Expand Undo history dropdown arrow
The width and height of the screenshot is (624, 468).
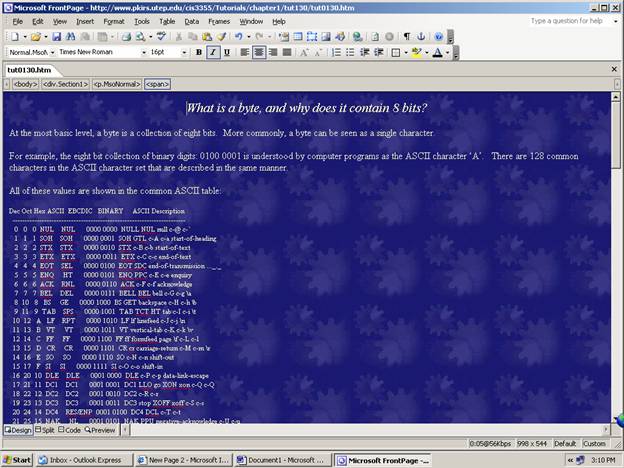(248, 37)
